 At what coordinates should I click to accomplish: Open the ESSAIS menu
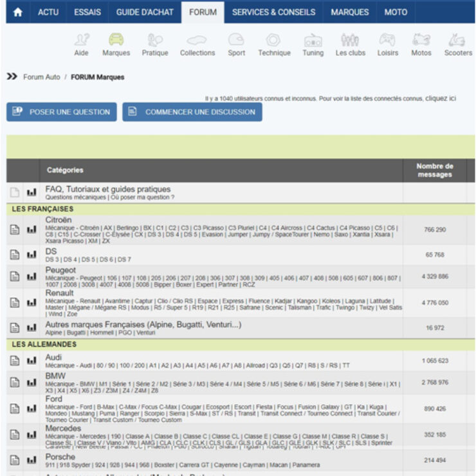pyautogui.click(x=87, y=12)
